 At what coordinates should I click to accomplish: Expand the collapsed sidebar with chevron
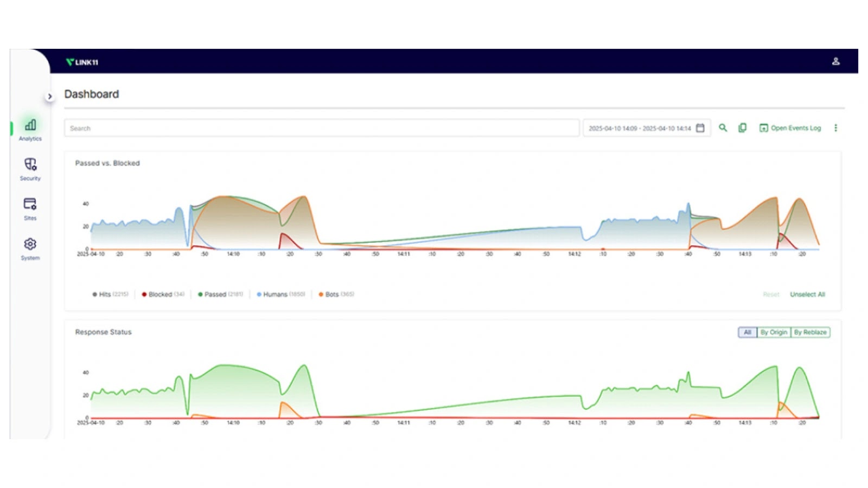coord(50,97)
